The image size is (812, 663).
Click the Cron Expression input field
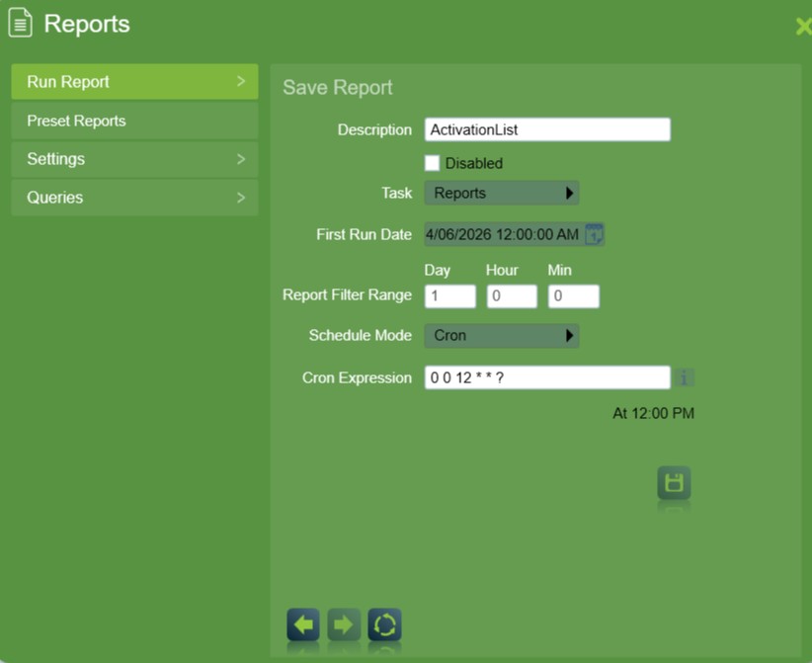coord(547,377)
